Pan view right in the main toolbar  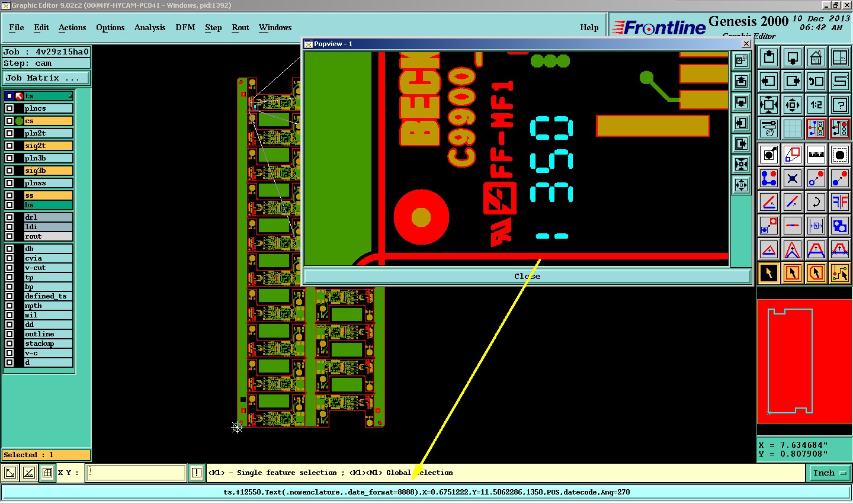(793, 81)
